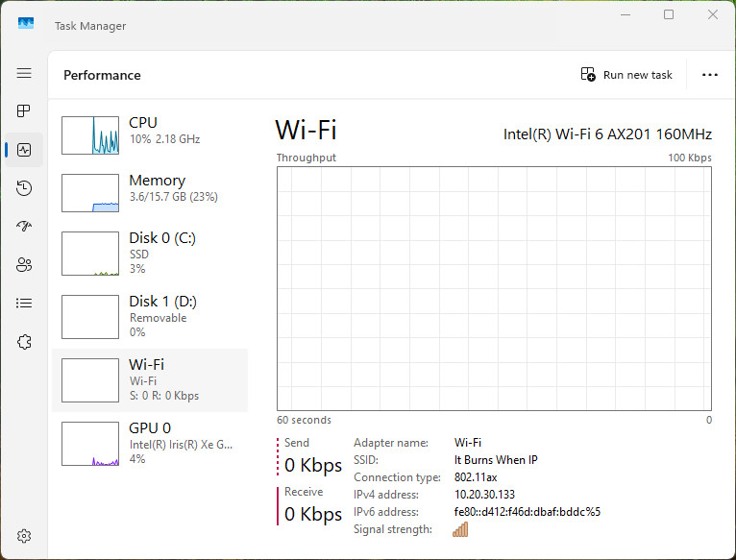Open the hamburger navigation menu
Screen dimensions: 736x560
pyautogui.click(x=24, y=73)
